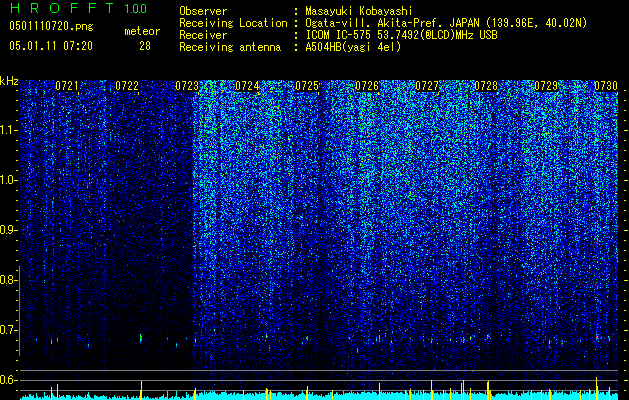Select the name Masayuki Kobayashi
The width and height of the screenshot is (629, 400).
click(x=359, y=11)
